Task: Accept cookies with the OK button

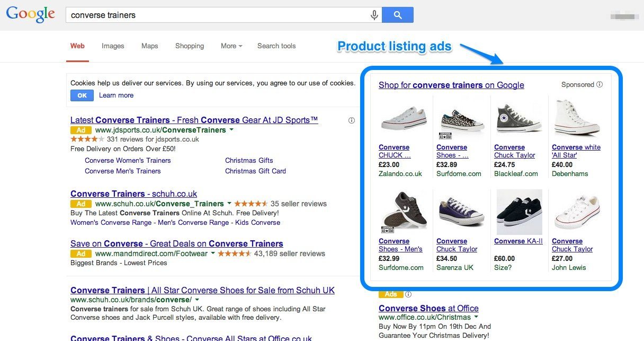Action: coord(82,95)
